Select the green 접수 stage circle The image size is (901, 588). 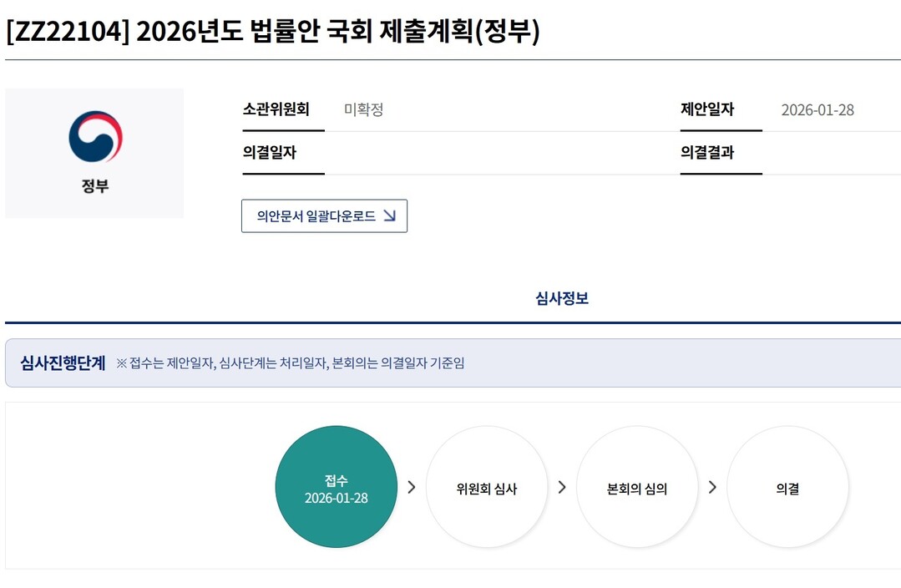point(336,488)
